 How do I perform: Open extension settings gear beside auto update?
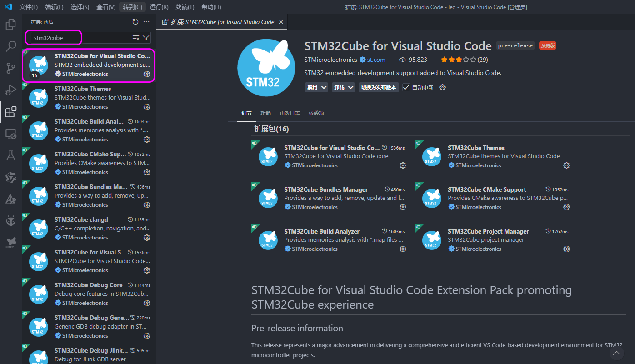pyautogui.click(x=443, y=87)
